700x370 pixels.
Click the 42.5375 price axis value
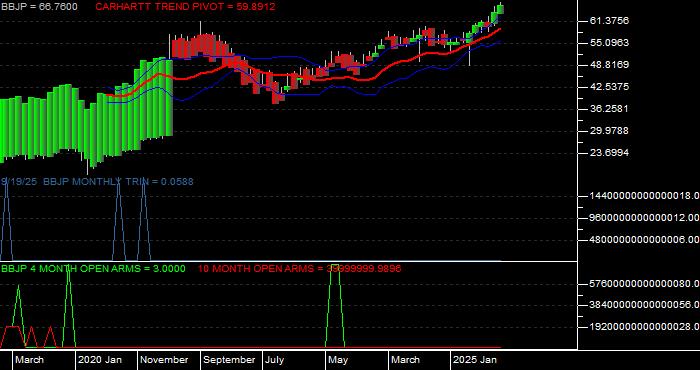[x=609, y=87]
